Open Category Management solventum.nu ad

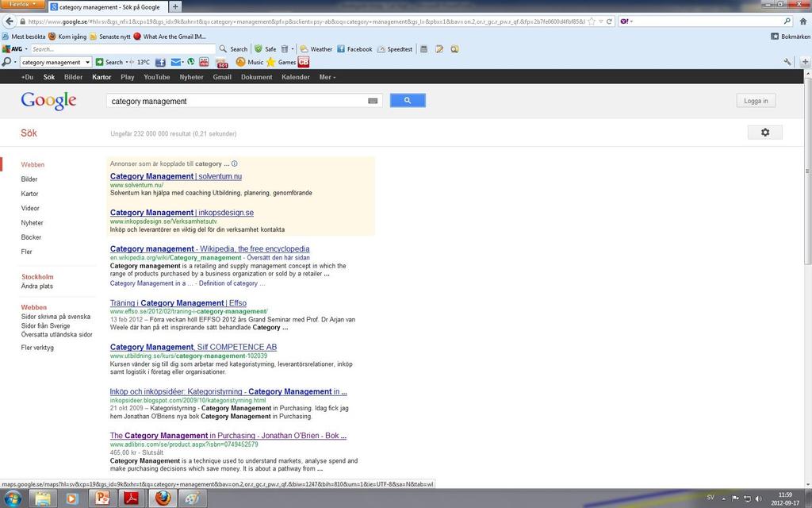(176, 176)
